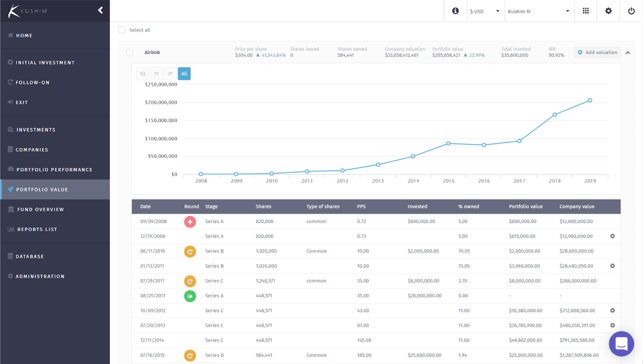The width and height of the screenshot is (643, 364).
Task: Open the apps grid icon
Action: tap(585, 11)
